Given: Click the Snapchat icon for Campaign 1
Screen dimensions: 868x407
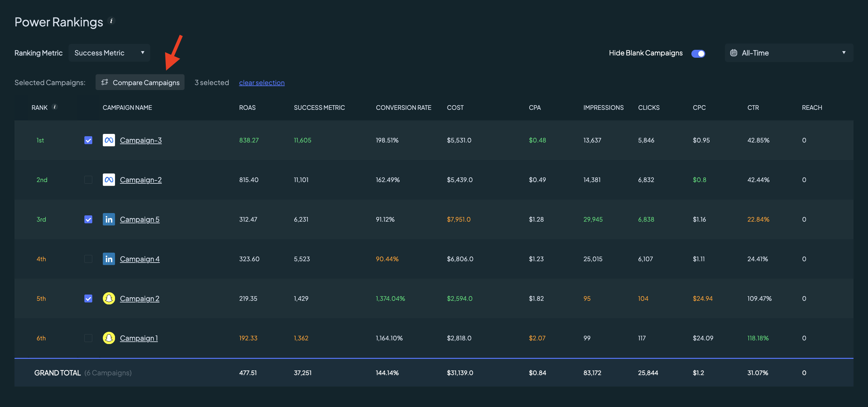Looking at the screenshot, I should tap(109, 338).
